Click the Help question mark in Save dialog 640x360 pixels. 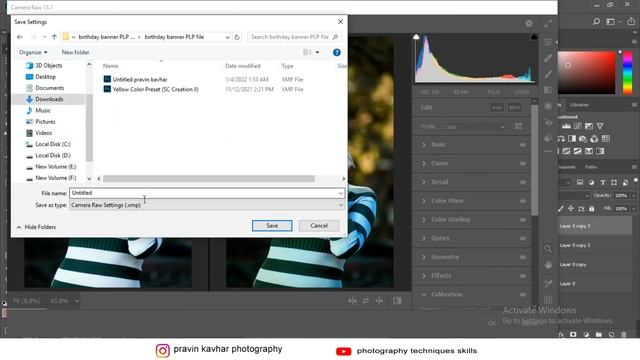(x=337, y=52)
